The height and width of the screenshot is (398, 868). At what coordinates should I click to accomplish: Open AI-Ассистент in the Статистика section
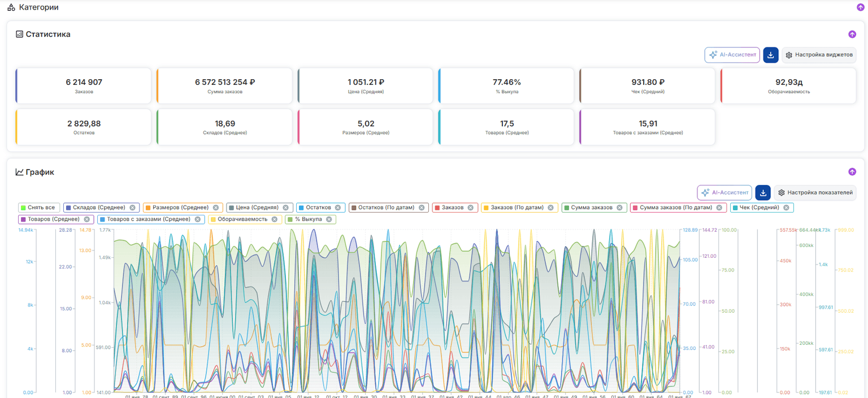pos(732,55)
